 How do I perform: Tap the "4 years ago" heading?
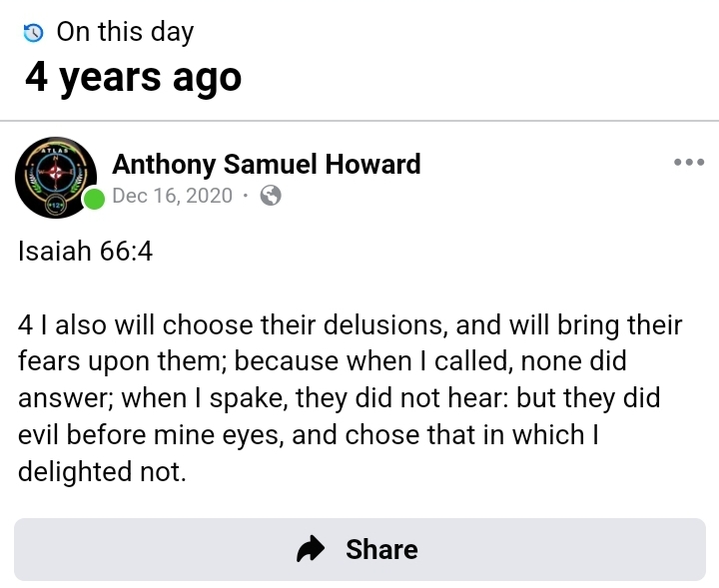[x=134, y=77]
